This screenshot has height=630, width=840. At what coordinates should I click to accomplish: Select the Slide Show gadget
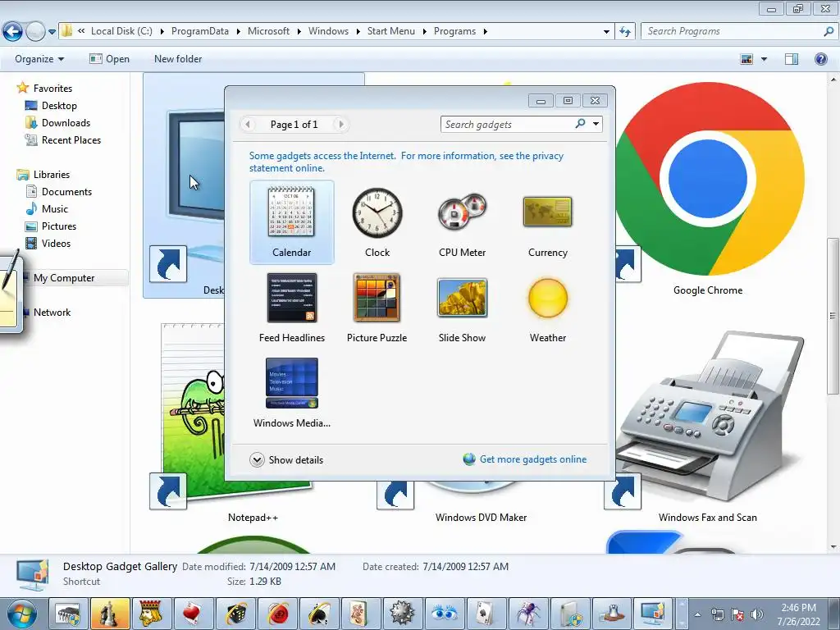click(462, 308)
